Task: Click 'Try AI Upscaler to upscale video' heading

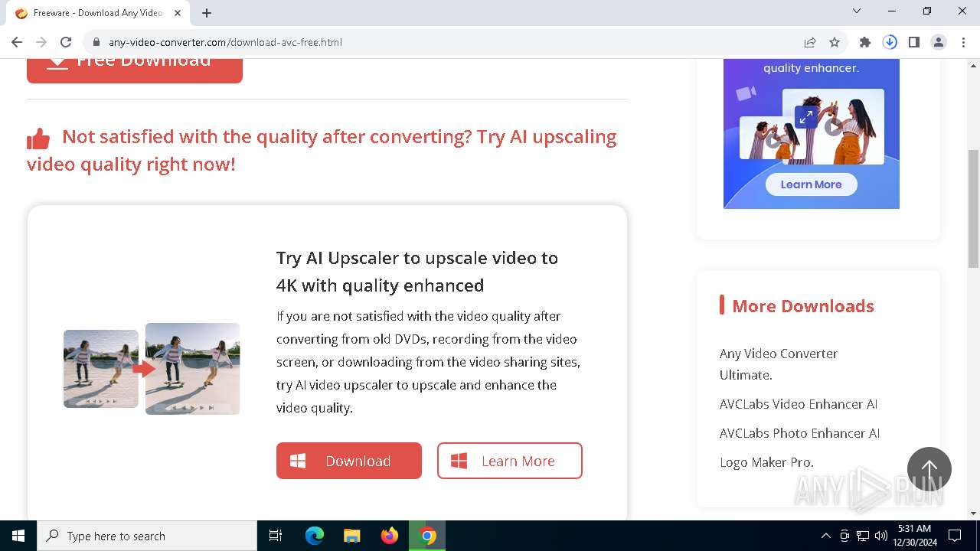Action: click(x=417, y=271)
